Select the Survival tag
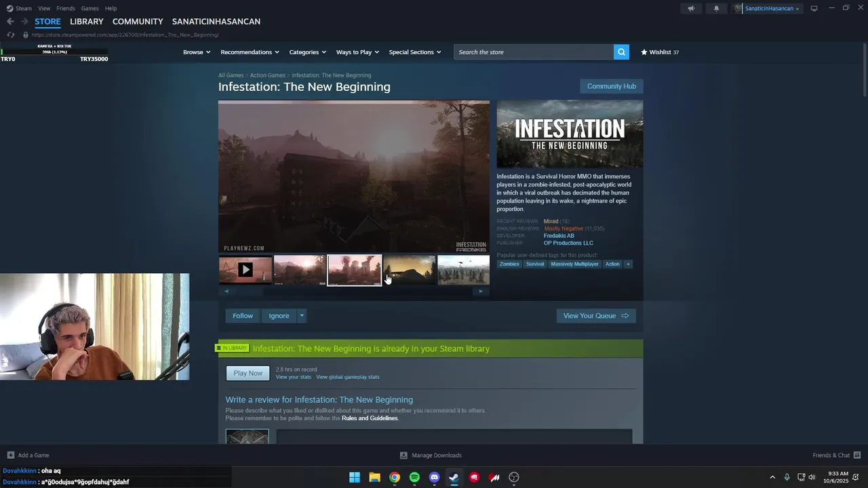 535,264
